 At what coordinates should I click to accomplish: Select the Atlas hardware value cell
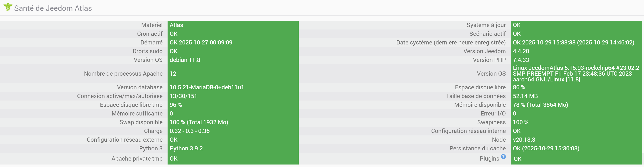click(x=176, y=25)
